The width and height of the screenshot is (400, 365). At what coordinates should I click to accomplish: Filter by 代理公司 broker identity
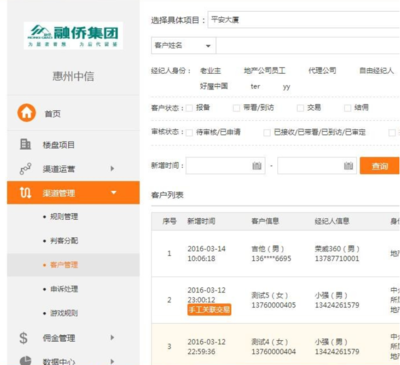(x=322, y=71)
